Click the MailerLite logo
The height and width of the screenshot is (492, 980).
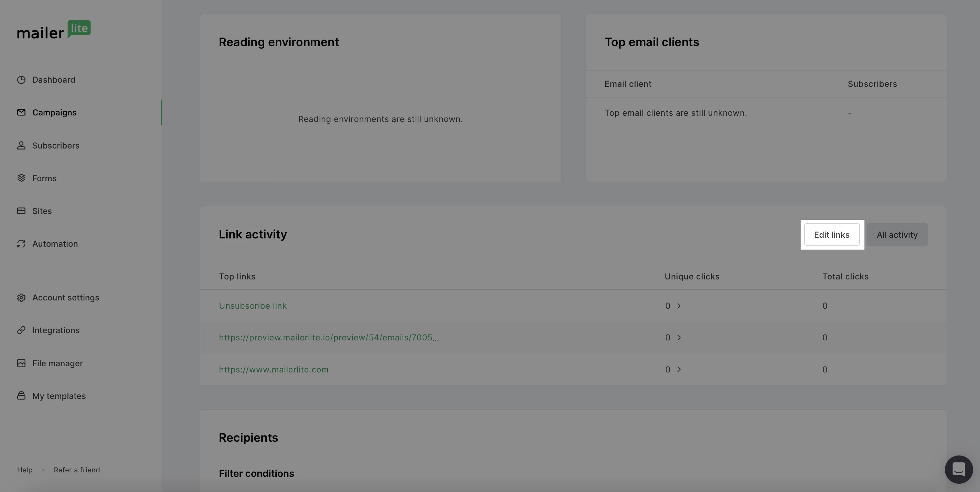[x=54, y=30]
